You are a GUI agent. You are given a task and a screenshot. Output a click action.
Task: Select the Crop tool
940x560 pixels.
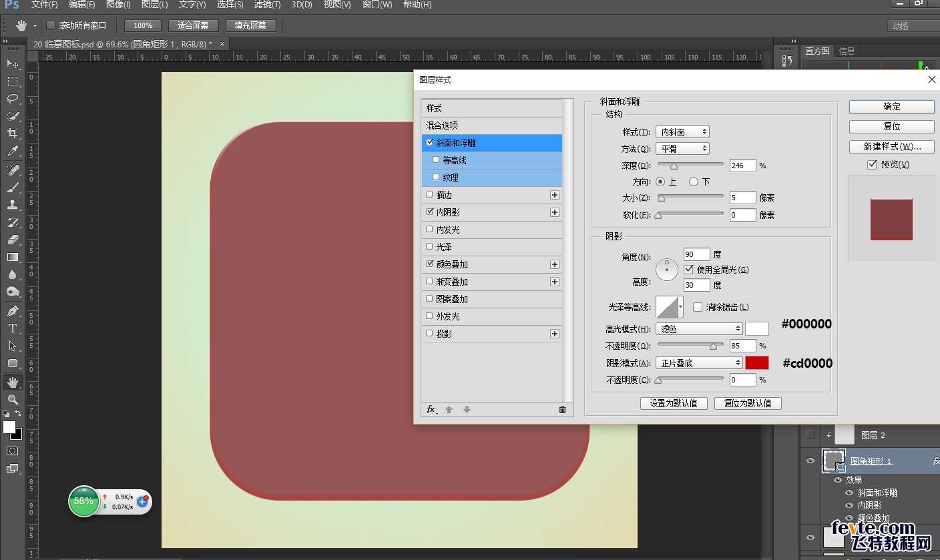tap(13, 133)
